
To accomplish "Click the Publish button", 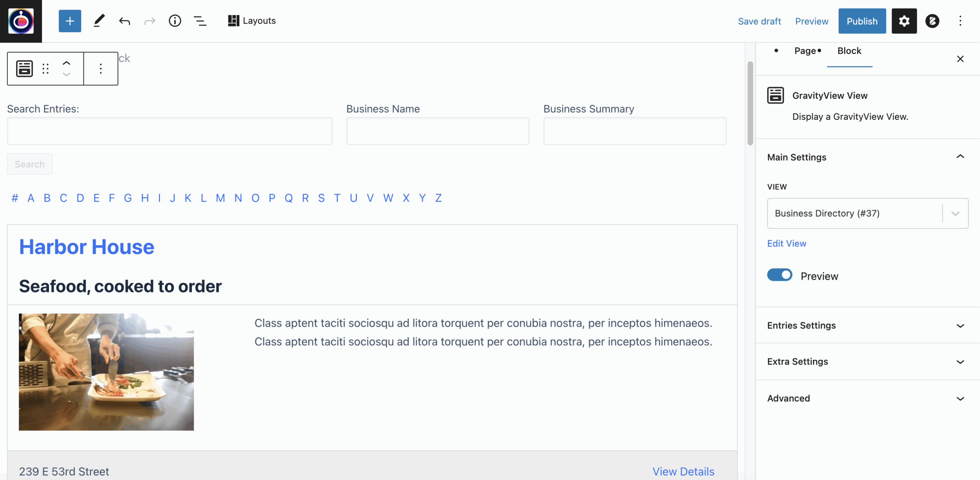I will (862, 21).
